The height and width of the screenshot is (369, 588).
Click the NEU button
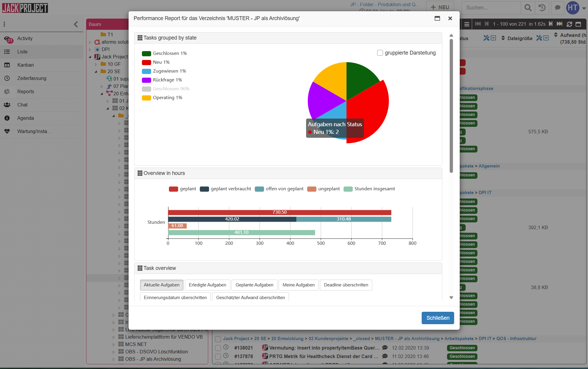440,7
